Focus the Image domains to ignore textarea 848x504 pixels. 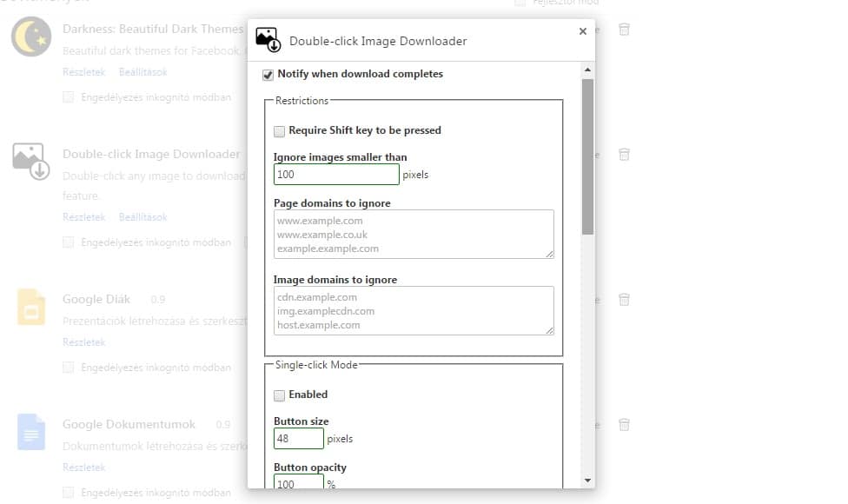coord(414,310)
